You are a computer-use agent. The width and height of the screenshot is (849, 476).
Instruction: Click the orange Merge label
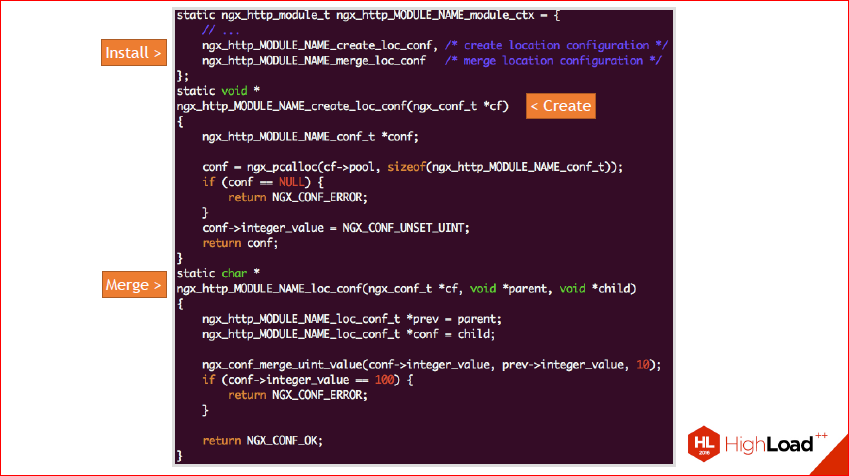pos(134,284)
